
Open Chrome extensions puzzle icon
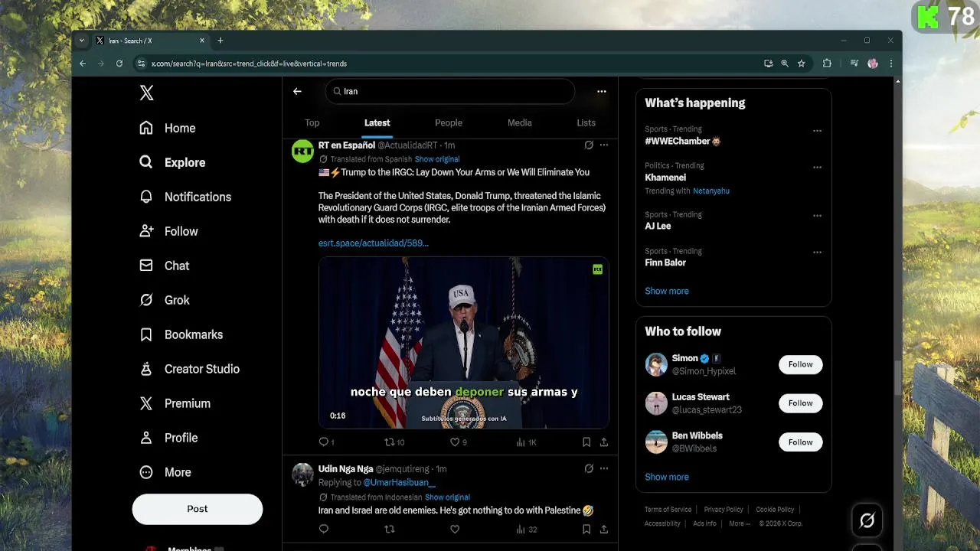pyautogui.click(x=827, y=64)
